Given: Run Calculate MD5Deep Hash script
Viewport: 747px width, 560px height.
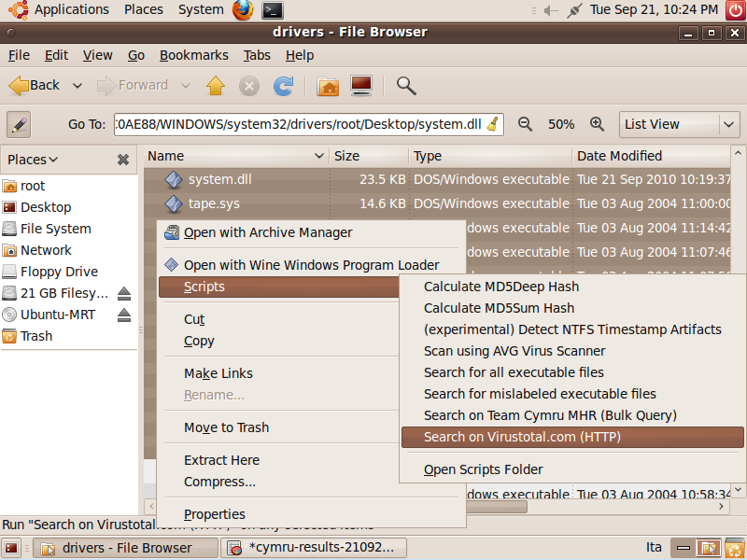Looking at the screenshot, I should point(572,287).
